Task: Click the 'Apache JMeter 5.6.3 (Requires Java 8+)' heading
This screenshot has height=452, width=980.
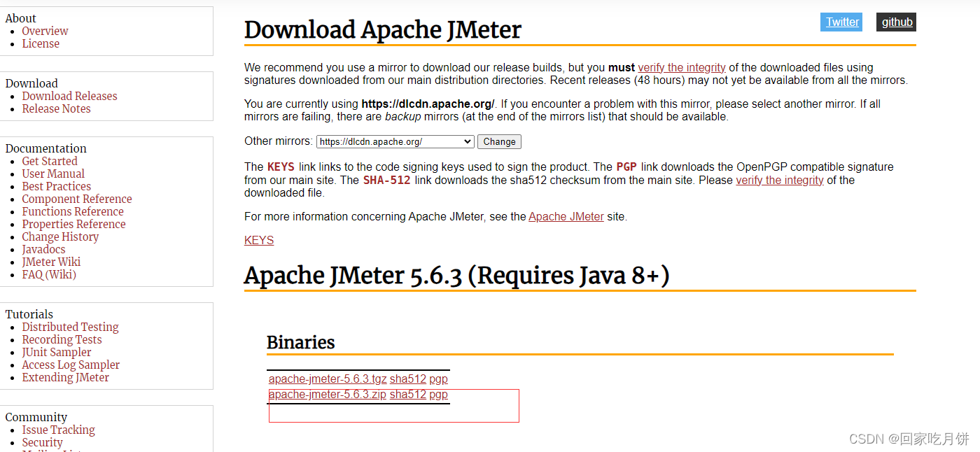Action: pyautogui.click(x=457, y=275)
